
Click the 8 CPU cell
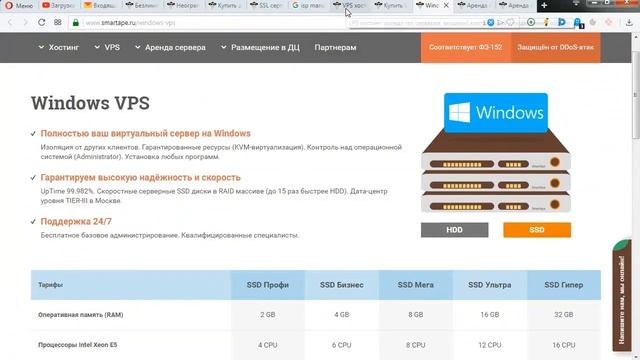point(416,345)
